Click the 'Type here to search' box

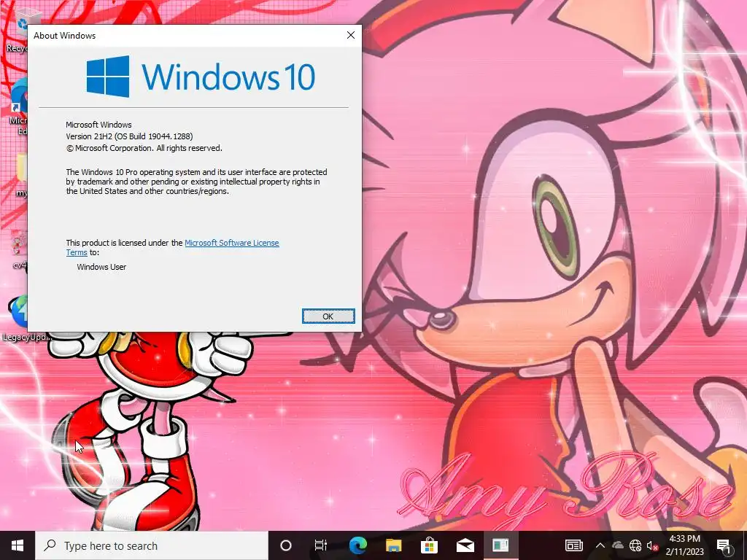[152, 545]
